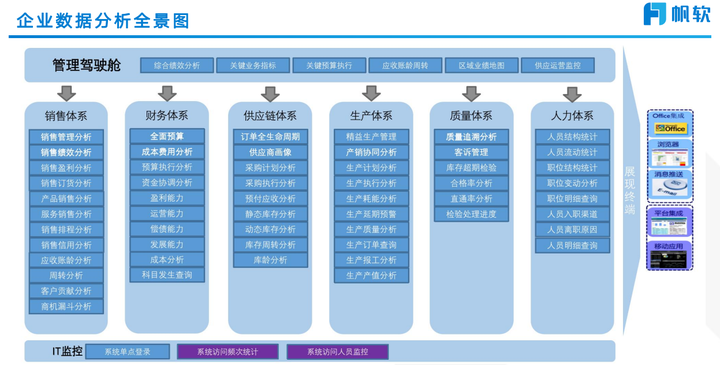Select 人员结构统计 item
This screenshot has width=720, height=365.
pos(572,137)
